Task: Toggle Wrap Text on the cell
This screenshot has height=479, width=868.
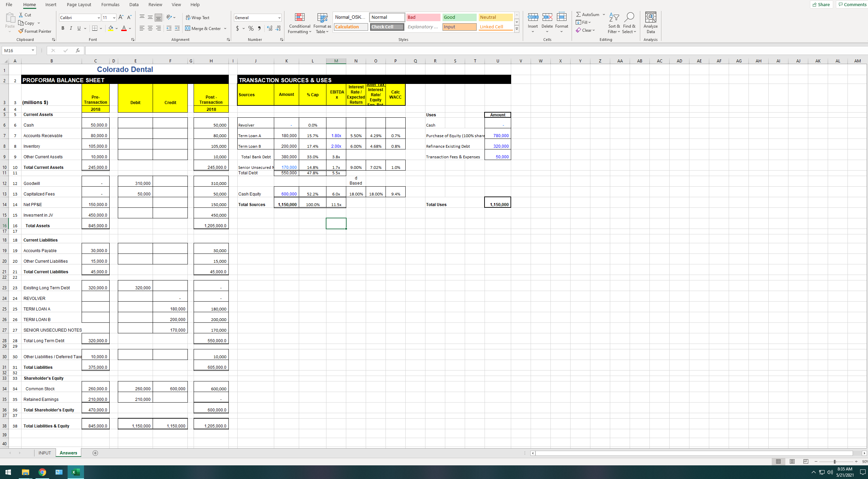Action: (x=197, y=17)
